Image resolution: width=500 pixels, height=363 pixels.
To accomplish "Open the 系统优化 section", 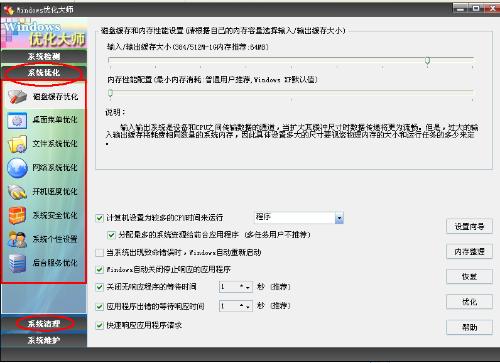I will [x=44, y=72].
